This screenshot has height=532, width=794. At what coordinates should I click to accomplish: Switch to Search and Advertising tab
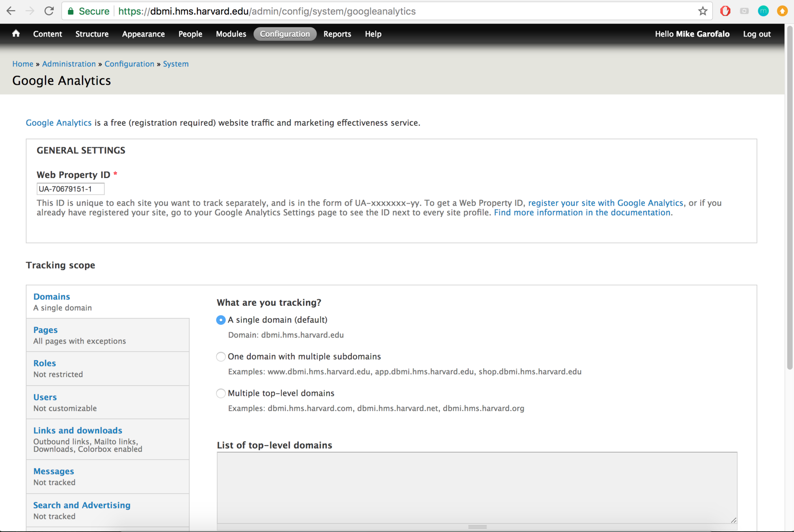coord(108,510)
